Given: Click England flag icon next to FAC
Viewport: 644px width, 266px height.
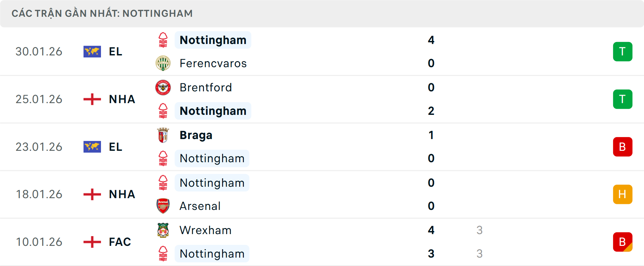Looking at the screenshot, I should click(92, 242).
